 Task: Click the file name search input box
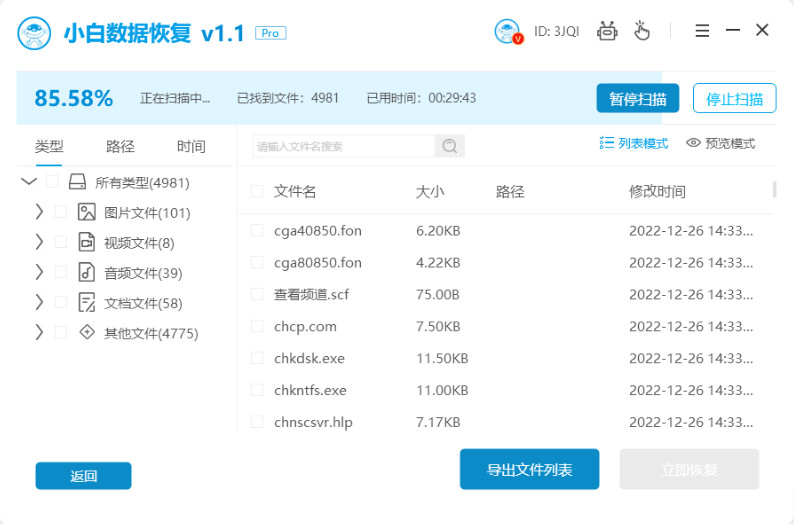coord(343,146)
